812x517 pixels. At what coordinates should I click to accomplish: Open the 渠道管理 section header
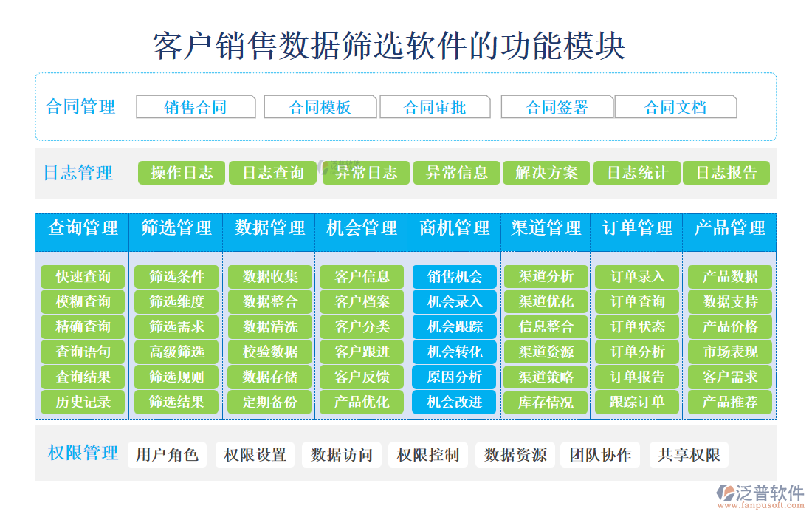[x=546, y=230]
